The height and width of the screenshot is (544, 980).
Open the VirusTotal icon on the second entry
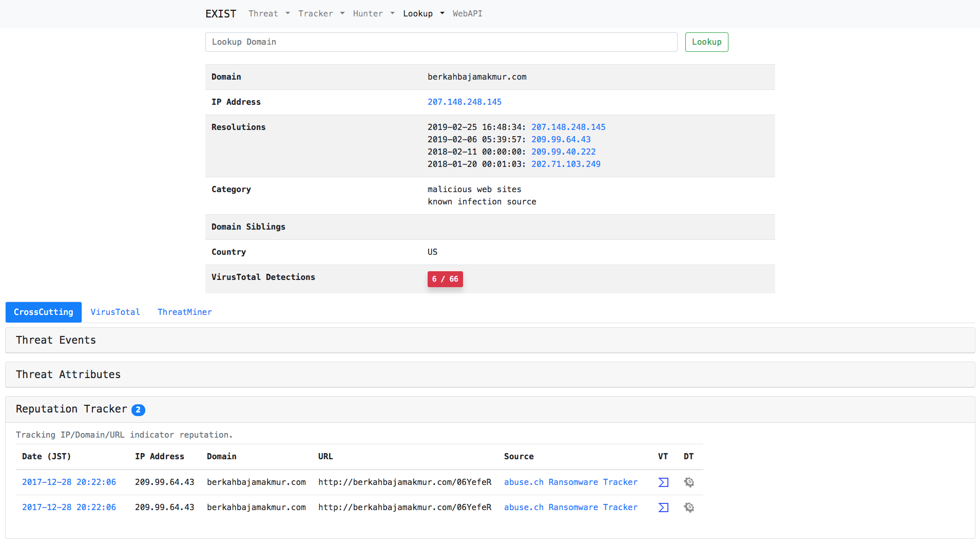663,507
